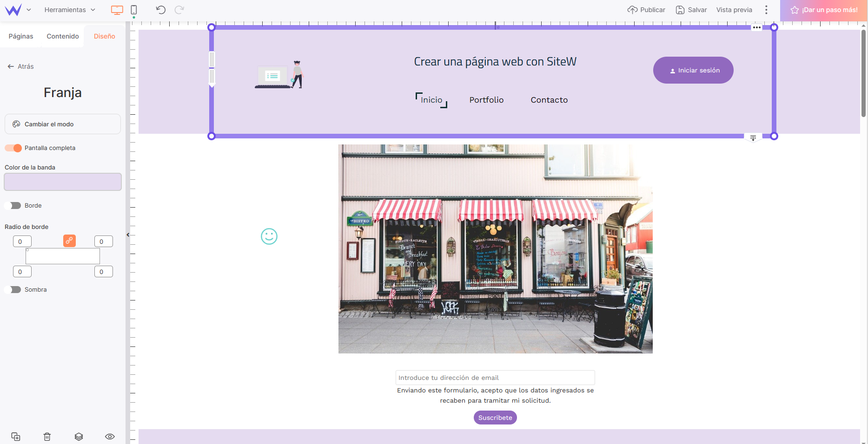Collapse the side panel arrow
The image size is (868, 444).
[x=128, y=235]
